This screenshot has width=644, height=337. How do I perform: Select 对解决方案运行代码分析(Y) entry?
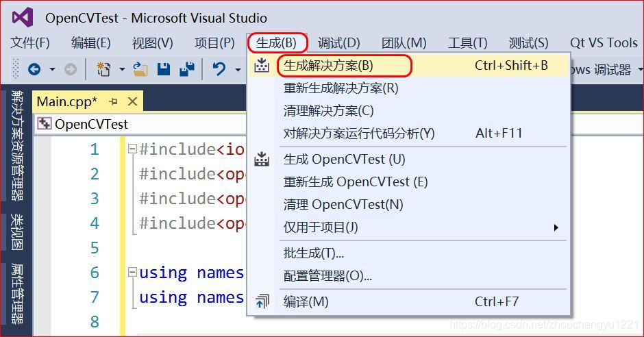(408, 134)
